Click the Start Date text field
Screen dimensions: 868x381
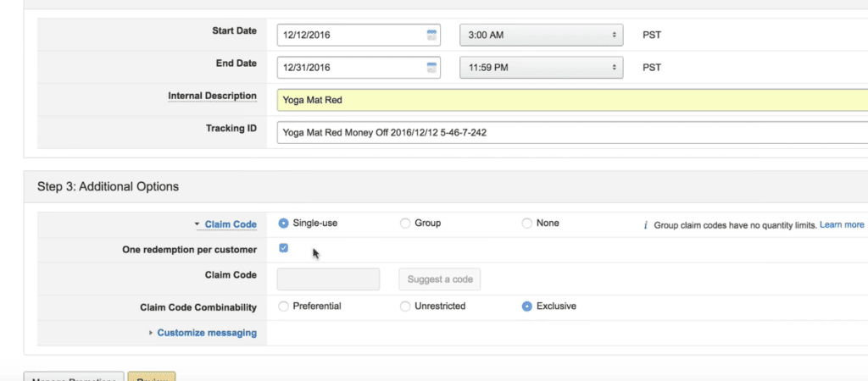[x=351, y=36]
